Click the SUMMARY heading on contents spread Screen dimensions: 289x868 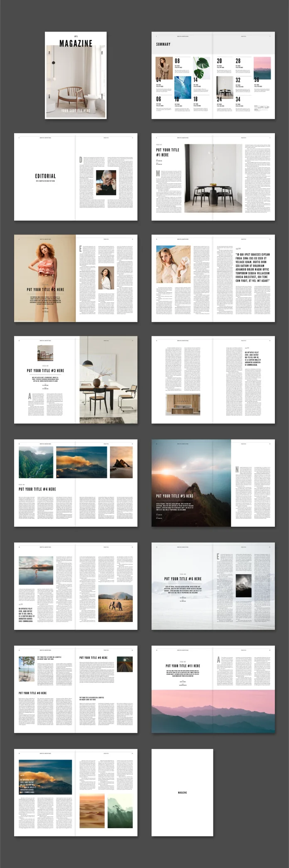click(x=163, y=44)
